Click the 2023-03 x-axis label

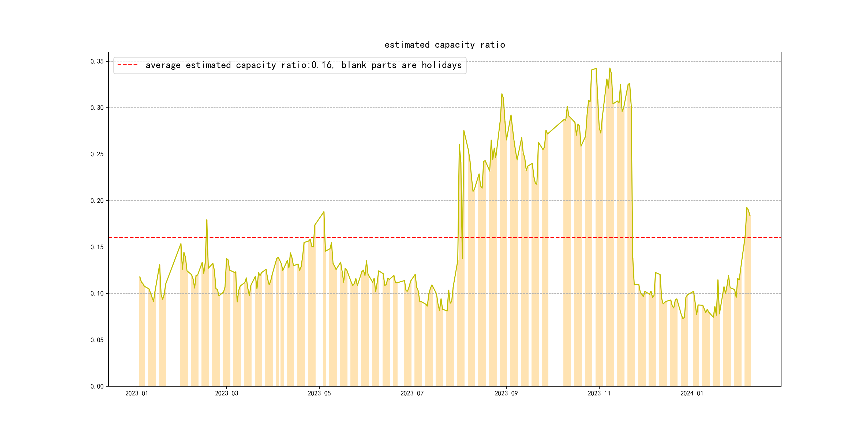click(x=226, y=393)
